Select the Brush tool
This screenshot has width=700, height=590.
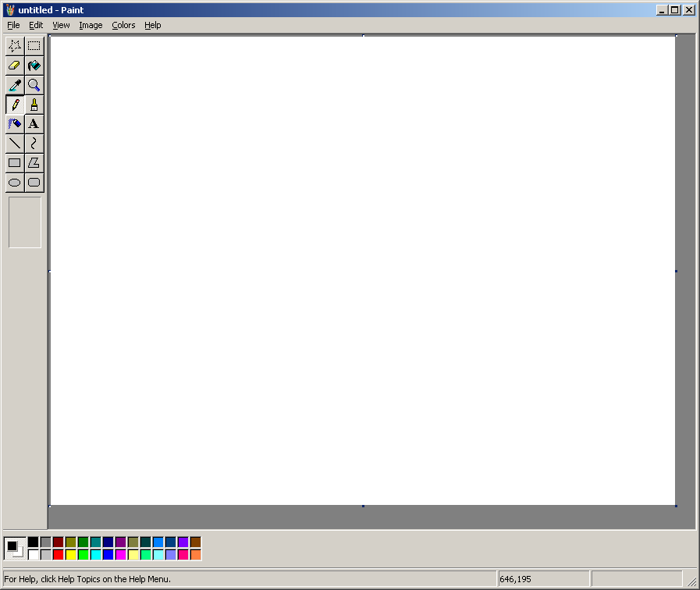pos(34,105)
